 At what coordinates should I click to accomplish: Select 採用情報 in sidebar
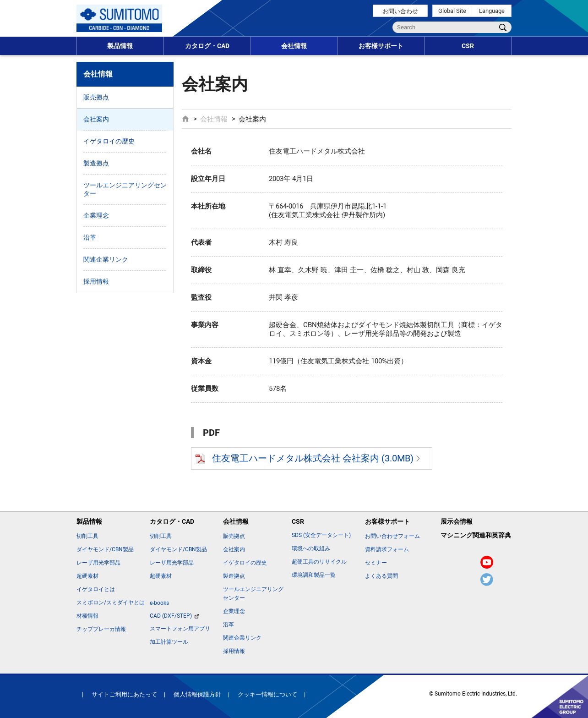[x=125, y=282]
